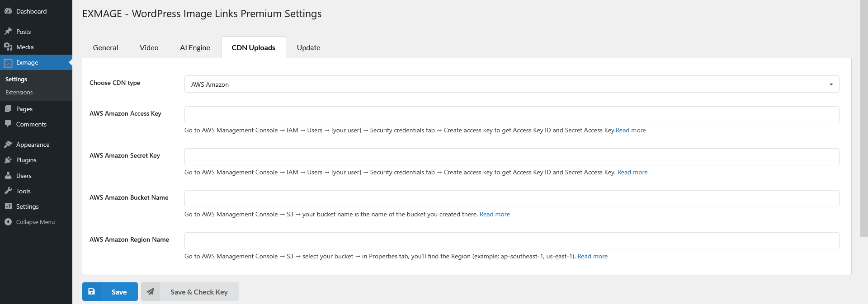This screenshot has width=868, height=304.
Task: Switch to the General tab
Action: pos(105,47)
